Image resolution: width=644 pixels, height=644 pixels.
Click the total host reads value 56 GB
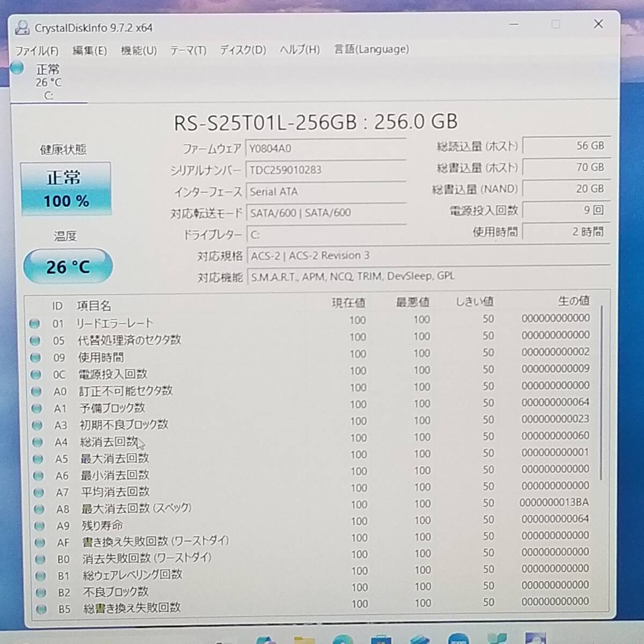[x=567, y=145]
